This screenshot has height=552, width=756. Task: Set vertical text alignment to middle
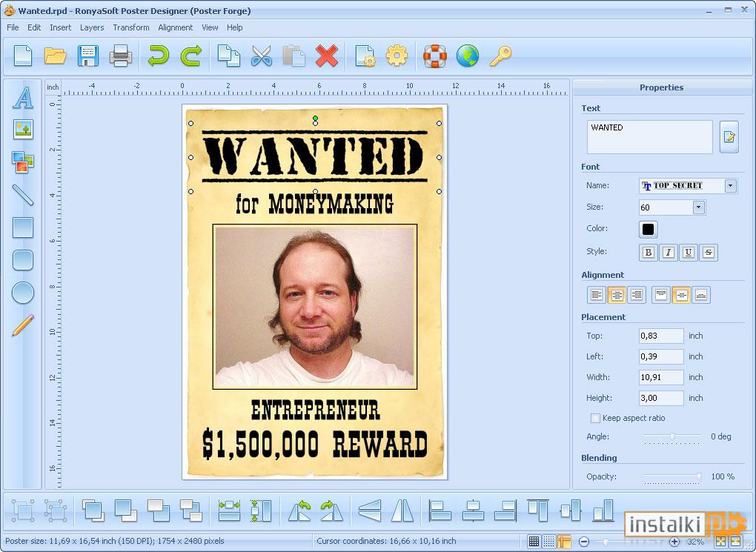(x=681, y=295)
